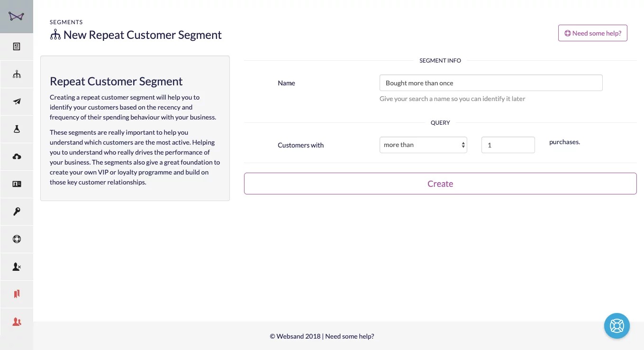Open the key API sidebar icon

tap(17, 212)
